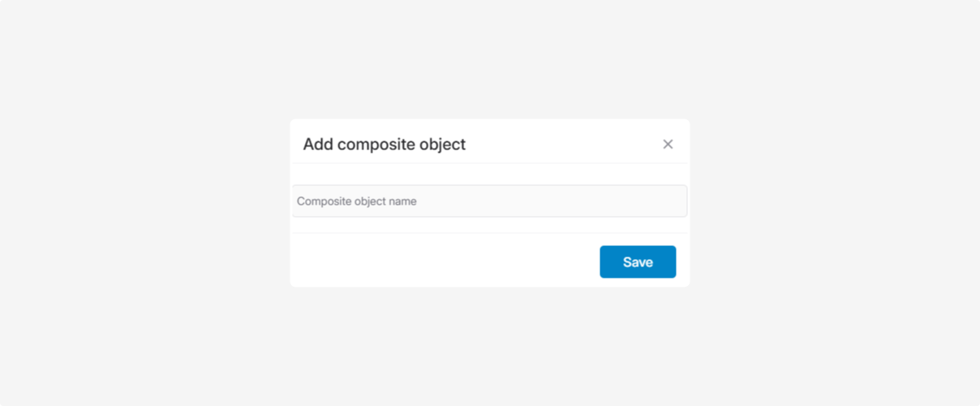Click the 'Add composite object' title text
The height and width of the screenshot is (406, 980).
(x=384, y=145)
